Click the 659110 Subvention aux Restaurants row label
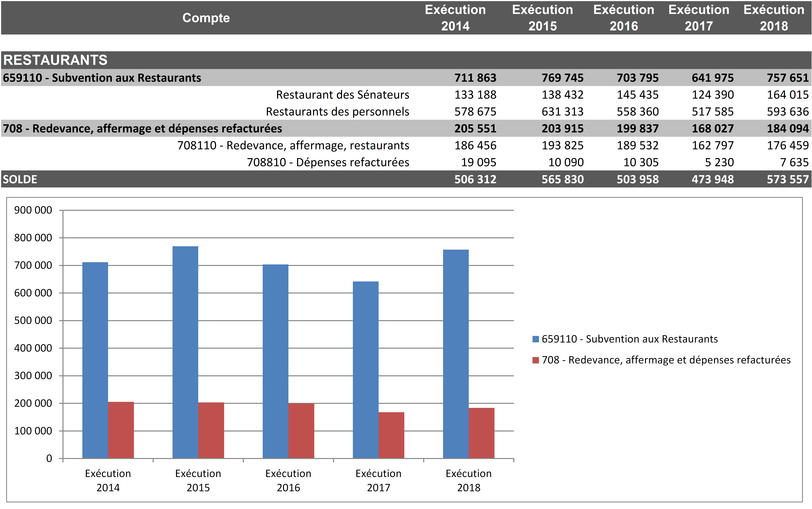The image size is (812, 509). tap(102, 78)
